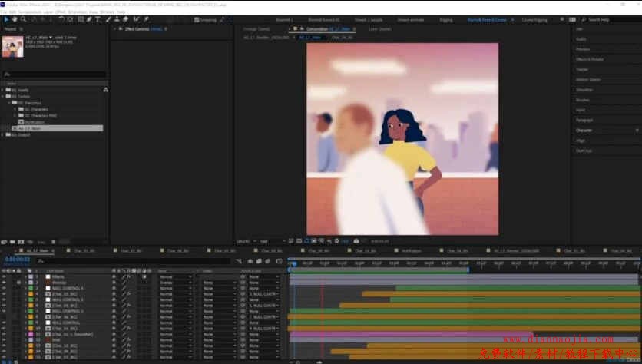Click the project flowchart icon
This screenshot has height=364, width=642.
pyautogui.click(x=105, y=89)
